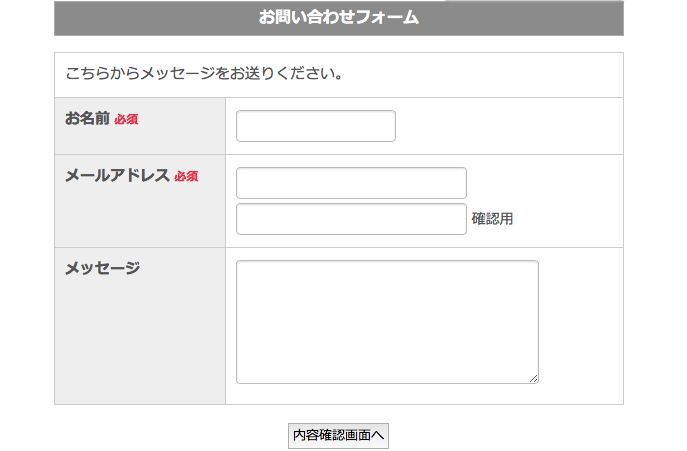Click the お名前 field label
Screen dimensions: 687x451
pyautogui.click(x=87, y=118)
